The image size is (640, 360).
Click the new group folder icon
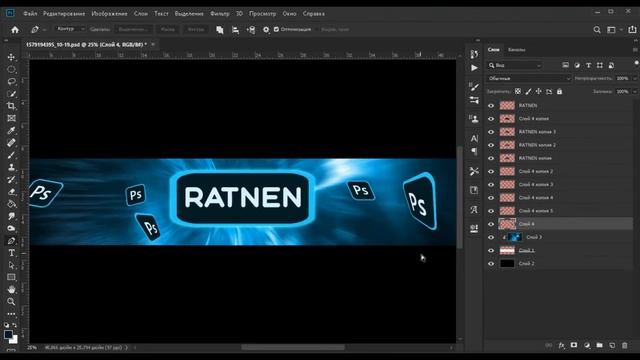coord(599,345)
